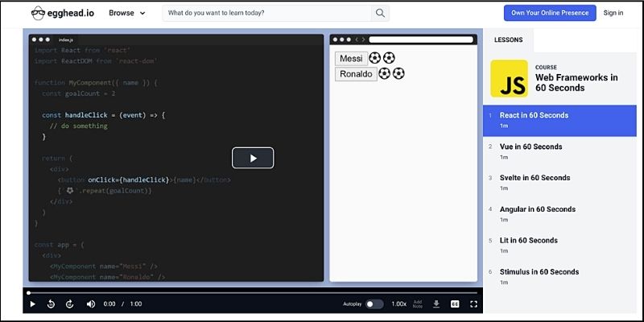Click the Messi button in preview
The width and height of the screenshot is (644, 322).
(351, 58)
